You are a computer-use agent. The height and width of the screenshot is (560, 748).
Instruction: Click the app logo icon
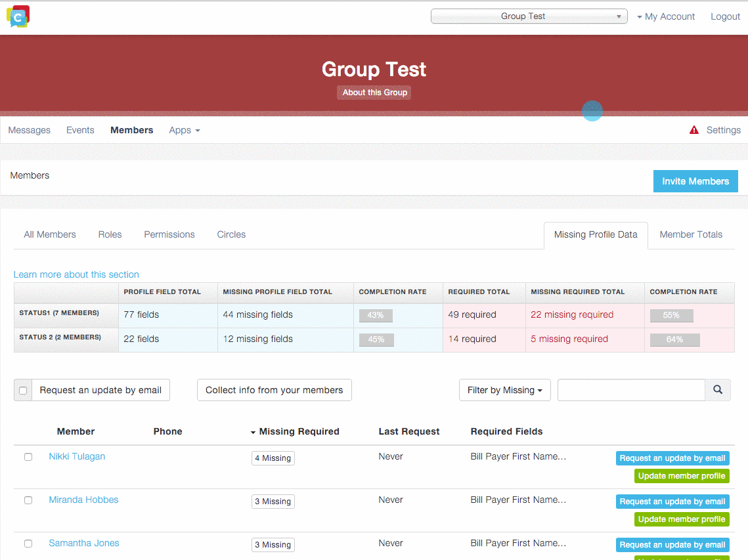[x=18, y=16]
